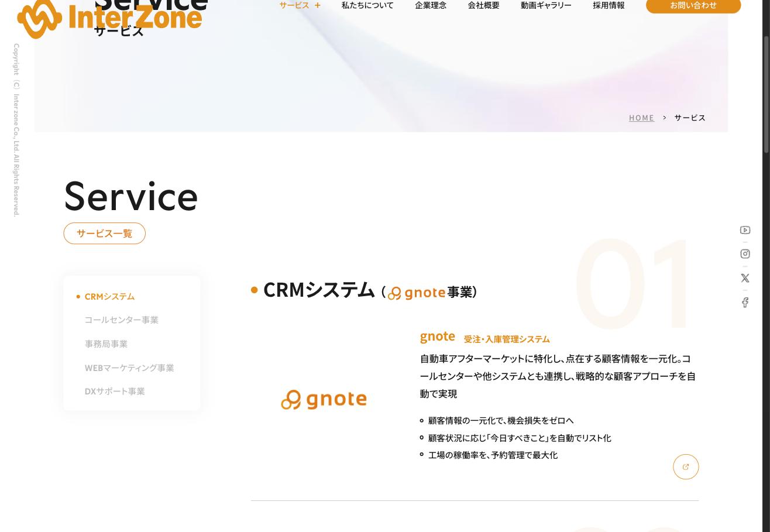The height and width of the screenshot is (532, 770).
Task: Click the gnote external link circle icon
Action: [x=686, y=466]
